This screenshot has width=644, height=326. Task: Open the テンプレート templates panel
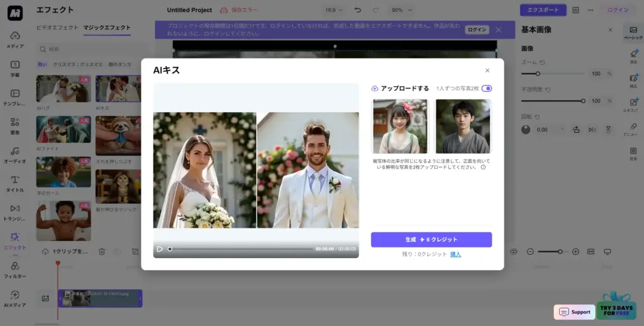coord(15,98)
